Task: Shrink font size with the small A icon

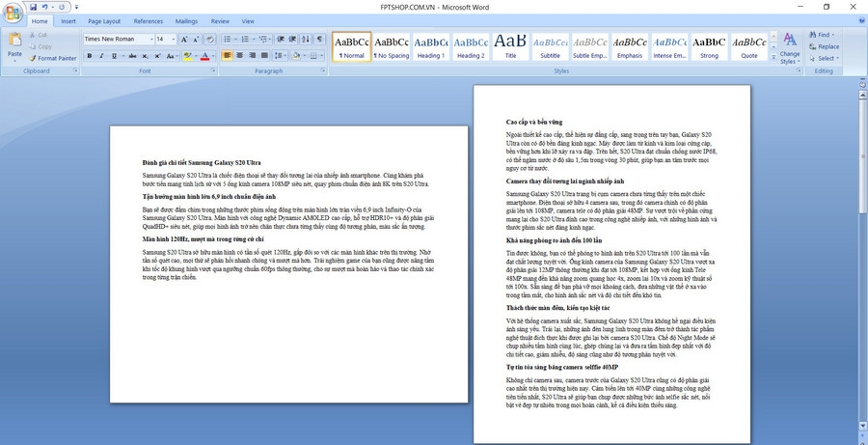Action: point(197,40)
